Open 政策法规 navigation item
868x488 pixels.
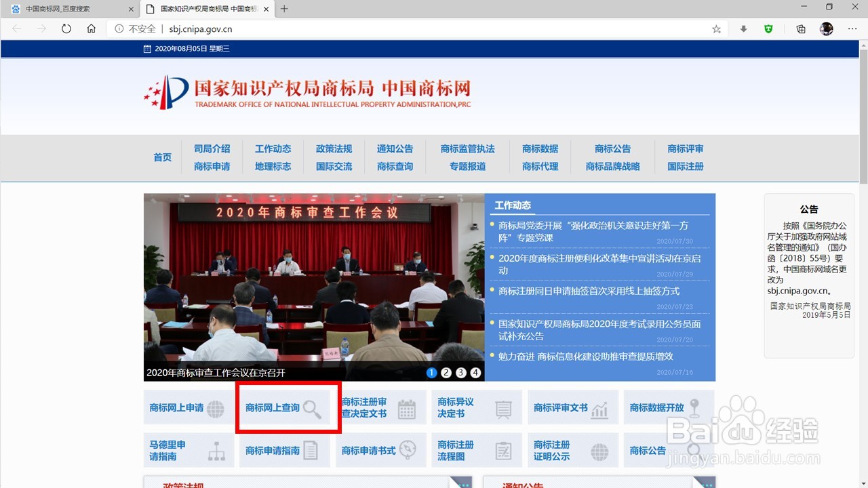point(334,148)
